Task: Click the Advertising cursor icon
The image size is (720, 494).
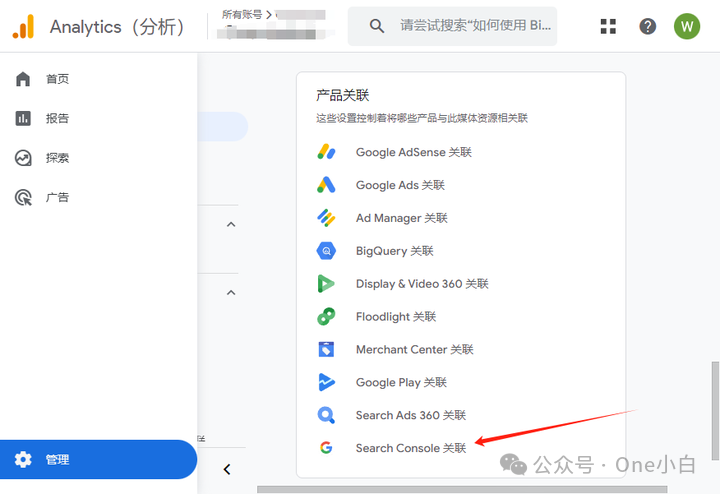Action: [x=23, y=197]
